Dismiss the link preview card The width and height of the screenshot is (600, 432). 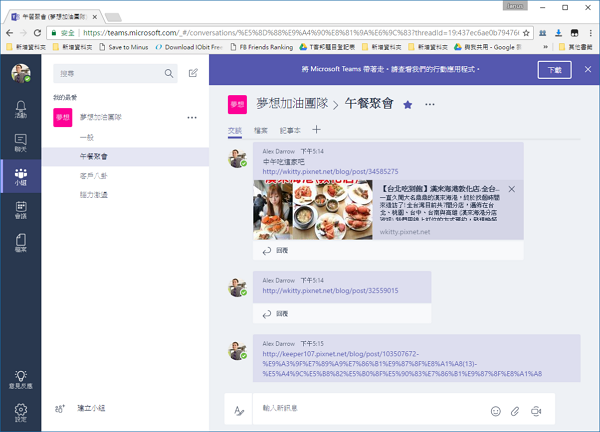pos(512,189)
